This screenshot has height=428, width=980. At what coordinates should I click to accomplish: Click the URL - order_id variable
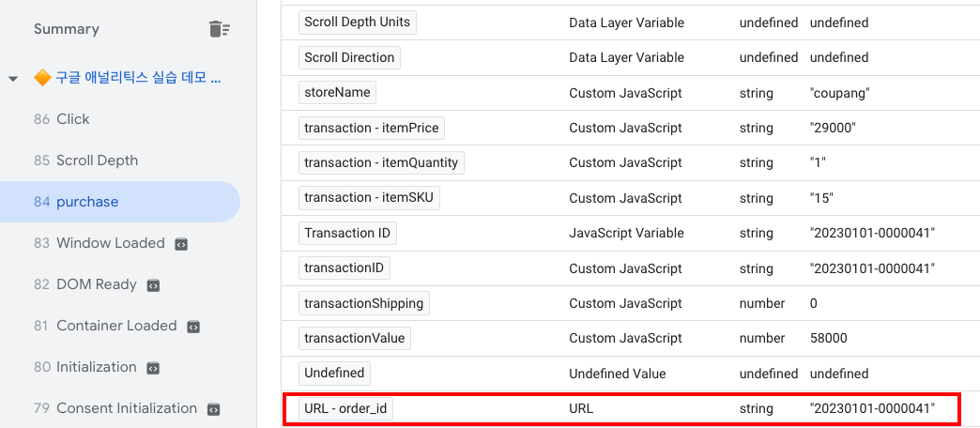(x=345, y=408)
